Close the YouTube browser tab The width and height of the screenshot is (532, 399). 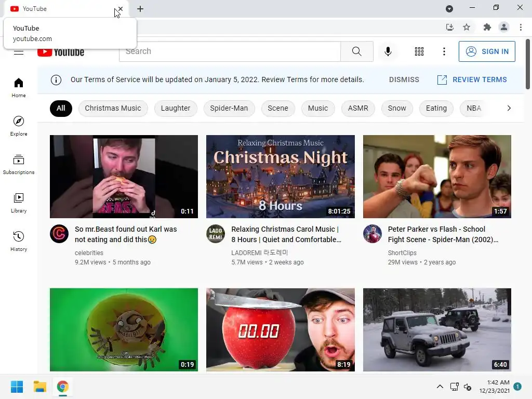(x=121, y=9)
